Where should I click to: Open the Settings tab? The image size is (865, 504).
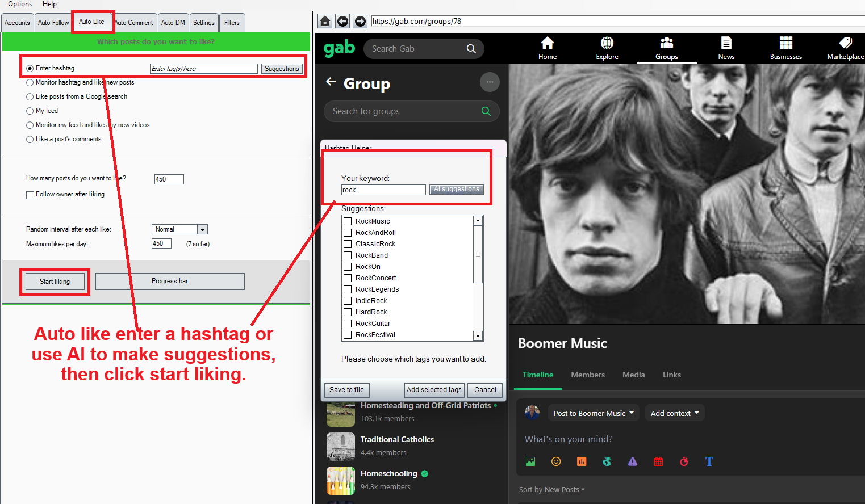point(203,23)
